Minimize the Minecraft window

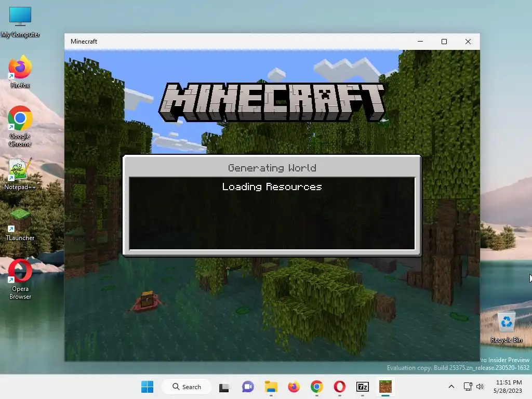tap(420, 42)
